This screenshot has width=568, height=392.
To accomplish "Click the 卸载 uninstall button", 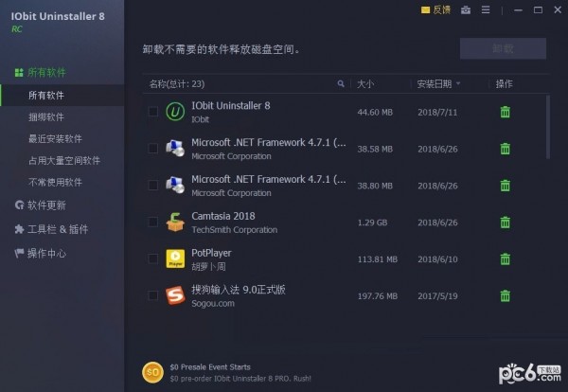I will click(x=503, y=48).
